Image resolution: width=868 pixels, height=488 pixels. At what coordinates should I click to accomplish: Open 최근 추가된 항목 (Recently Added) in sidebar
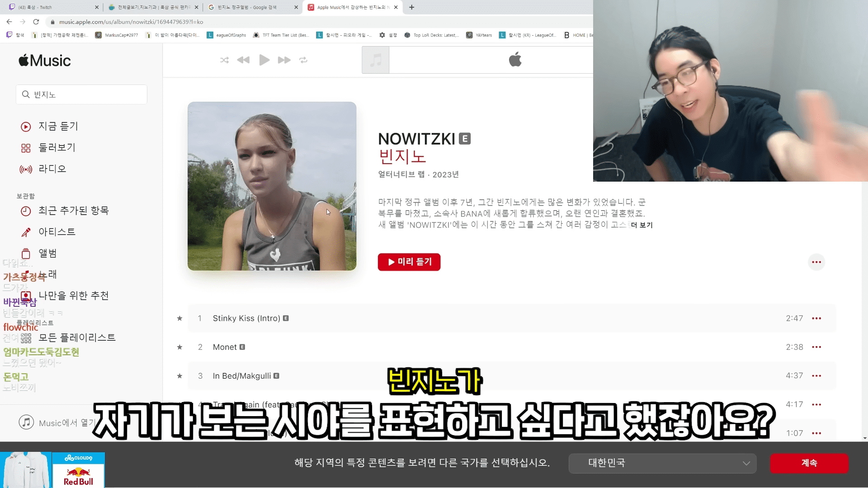tap(73, 211)
